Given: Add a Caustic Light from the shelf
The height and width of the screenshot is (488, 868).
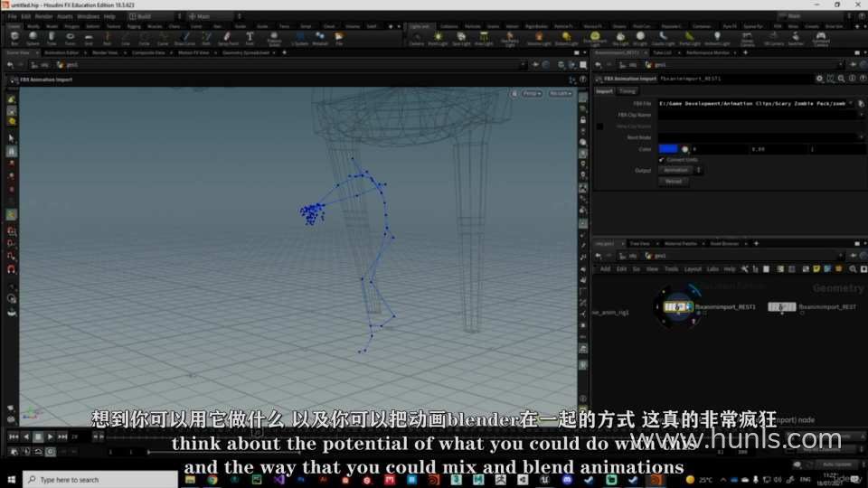Looking at the screenshot, I should pyautogui.click(x=663, y=38).
